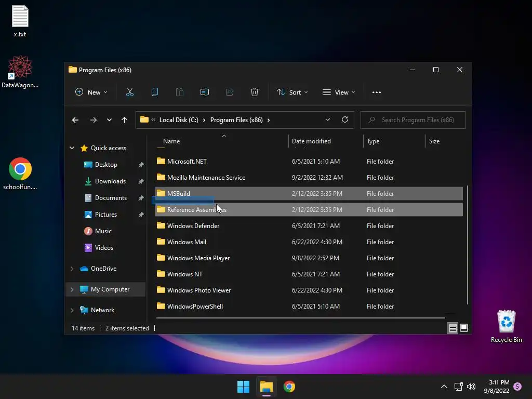Collapse the Quick access tree node
The width and height of the screenshot is (532, 399).
[72, 148]
